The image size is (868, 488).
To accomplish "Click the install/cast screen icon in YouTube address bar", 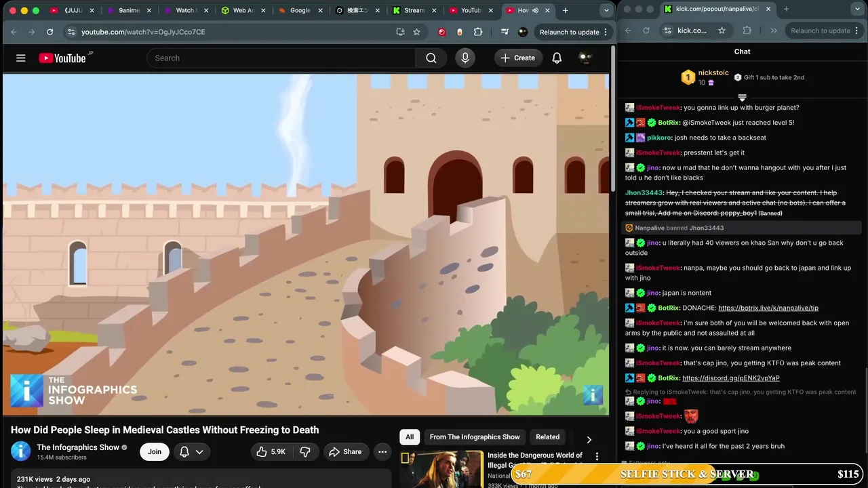I will click(400, 32).
